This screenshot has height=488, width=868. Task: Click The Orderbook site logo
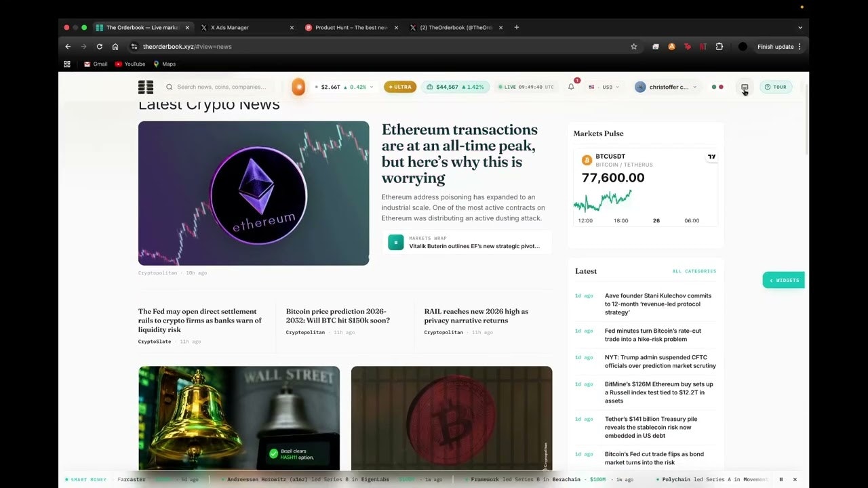point(146,87)
